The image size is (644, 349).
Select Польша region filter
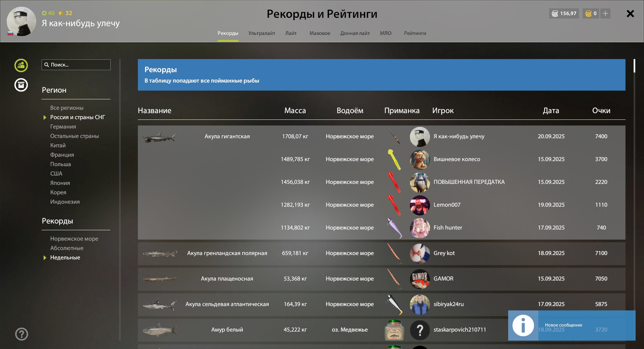point(60,164)
